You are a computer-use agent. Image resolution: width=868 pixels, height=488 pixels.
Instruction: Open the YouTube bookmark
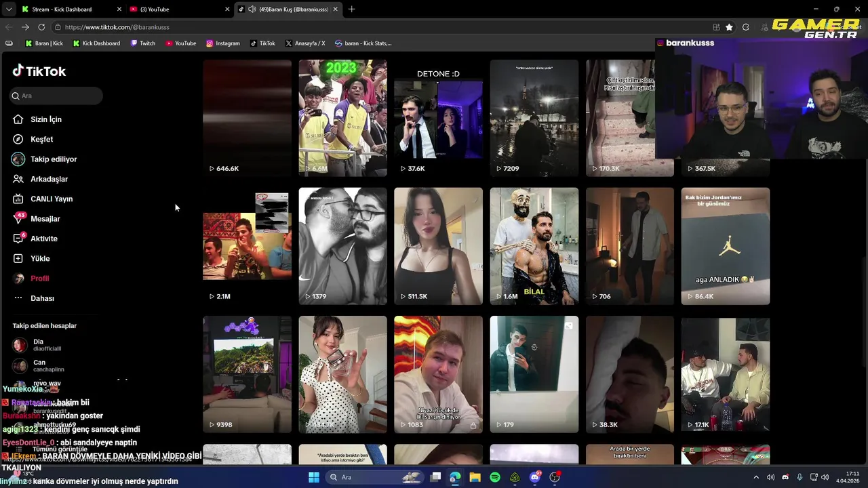[181, 43]
